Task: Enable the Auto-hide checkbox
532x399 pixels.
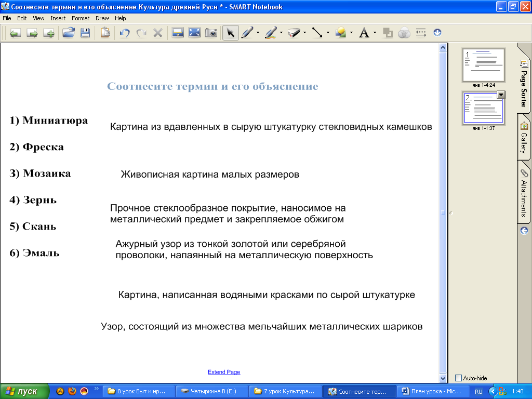Action: (458, 378)
